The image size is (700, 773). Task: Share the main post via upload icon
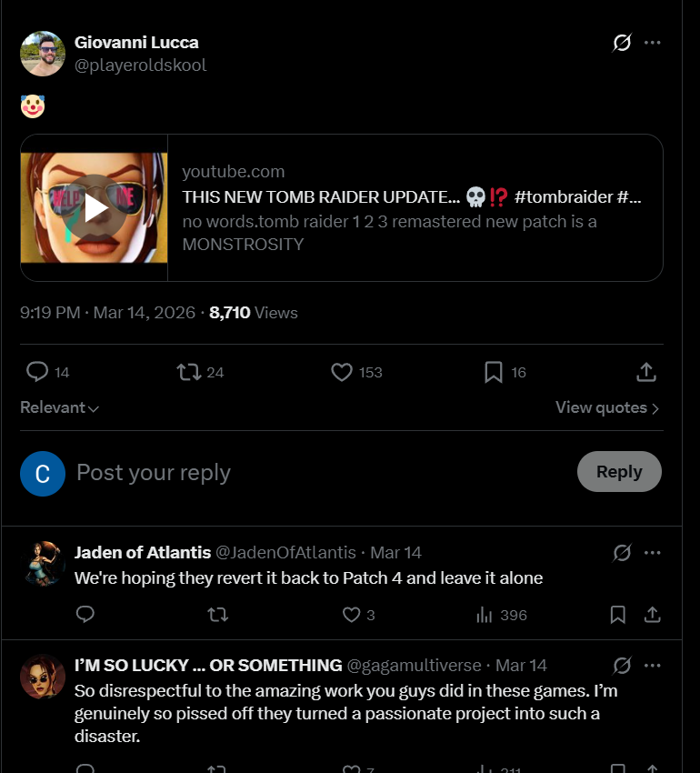(x=646, y=372)
